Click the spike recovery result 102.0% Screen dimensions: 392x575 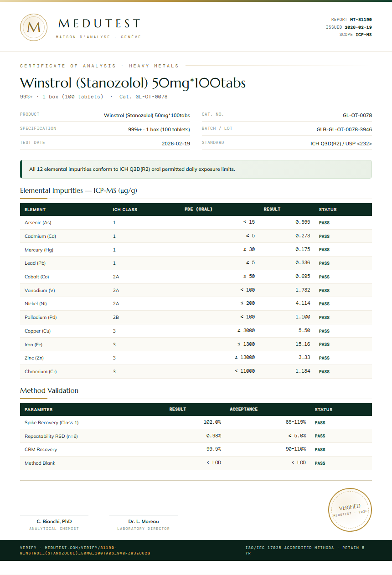point(212,422)
